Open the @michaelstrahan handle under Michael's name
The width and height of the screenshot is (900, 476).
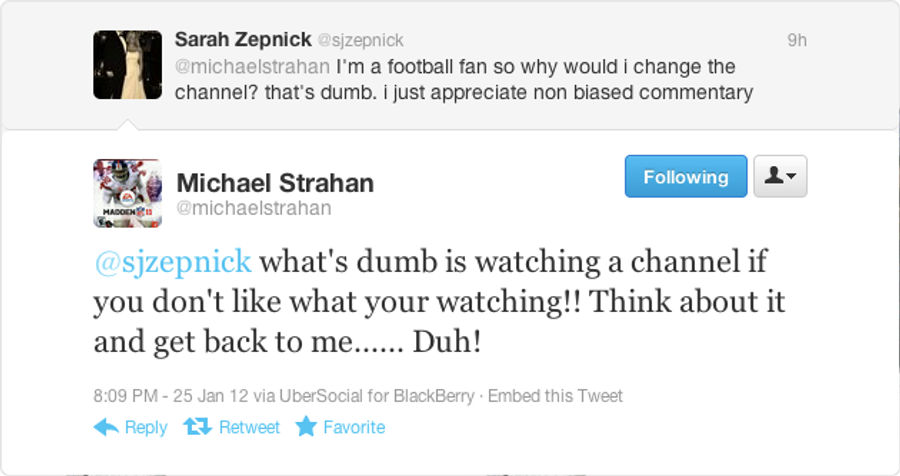(254, 208)
